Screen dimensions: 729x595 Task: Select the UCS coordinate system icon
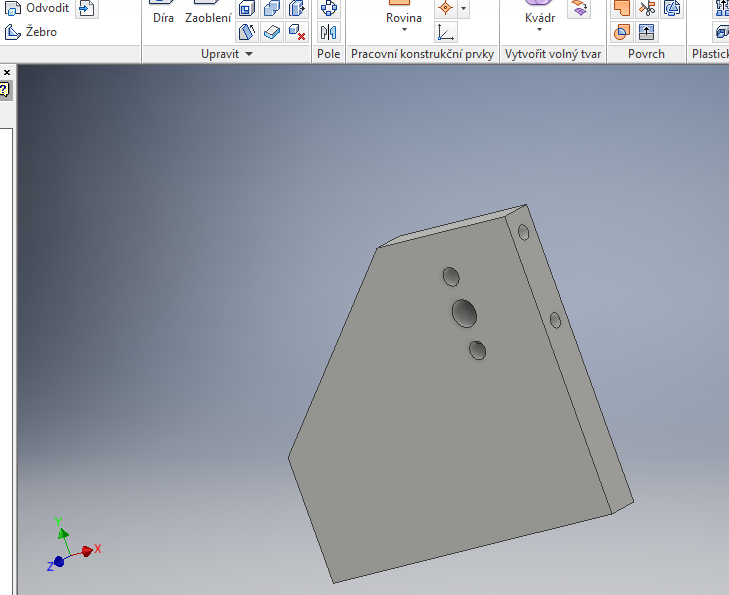[x=446, y=32]
